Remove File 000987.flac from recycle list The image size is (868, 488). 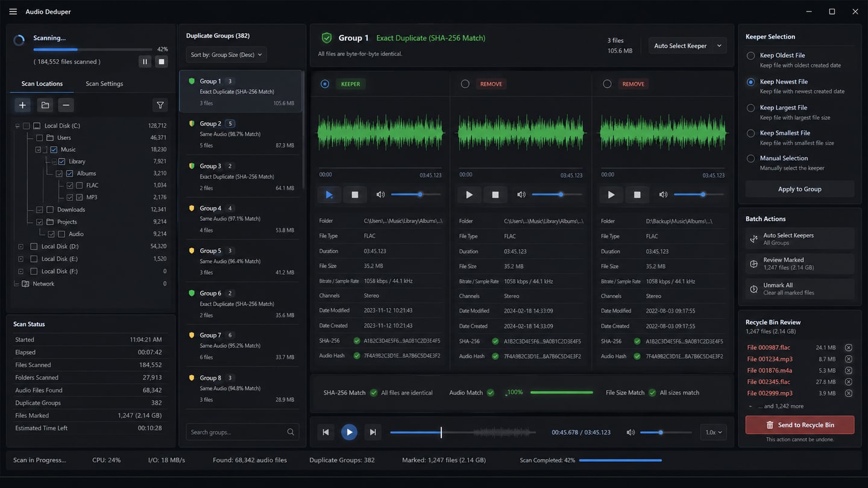(848, 348)
